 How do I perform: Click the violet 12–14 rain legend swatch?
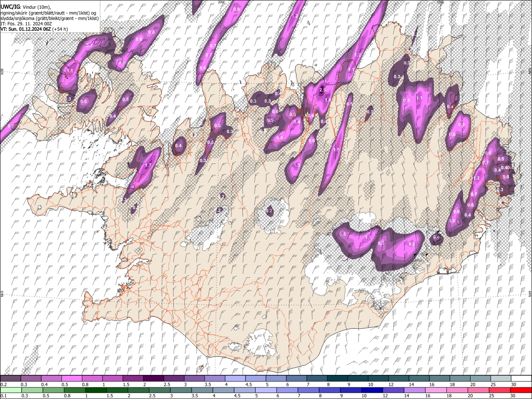coord(393,390)
